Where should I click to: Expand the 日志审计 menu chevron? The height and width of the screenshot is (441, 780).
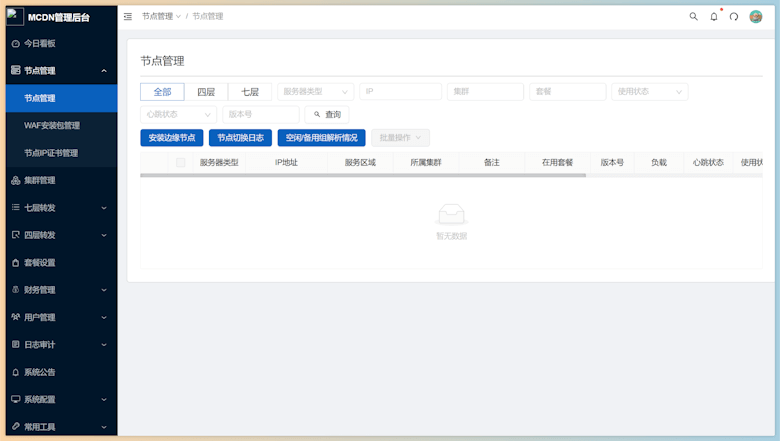pos(104,345)
